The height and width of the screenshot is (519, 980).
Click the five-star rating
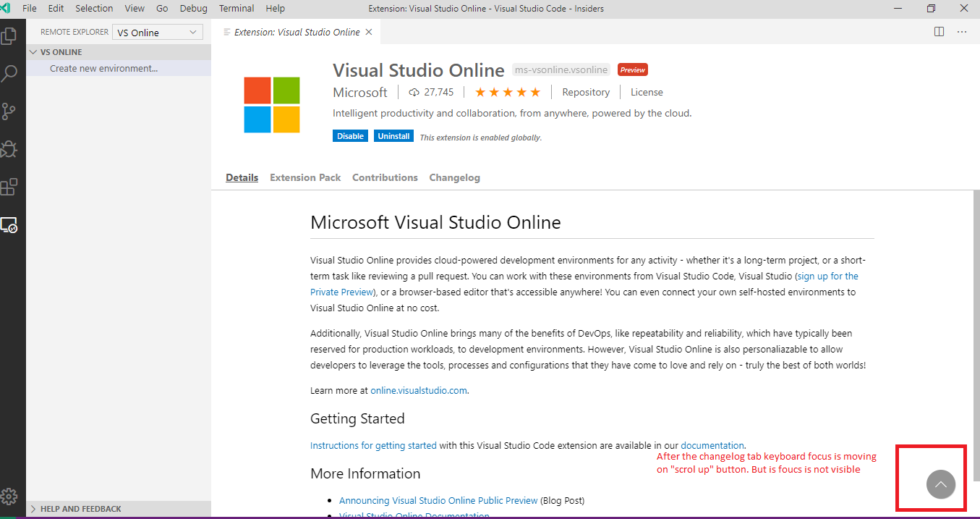[x=508, y=92]
